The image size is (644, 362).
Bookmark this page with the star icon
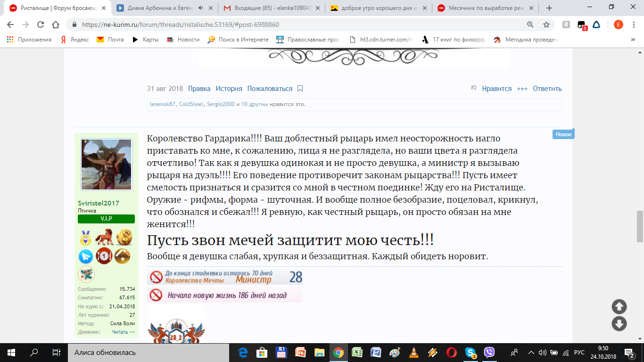[546, 25]
